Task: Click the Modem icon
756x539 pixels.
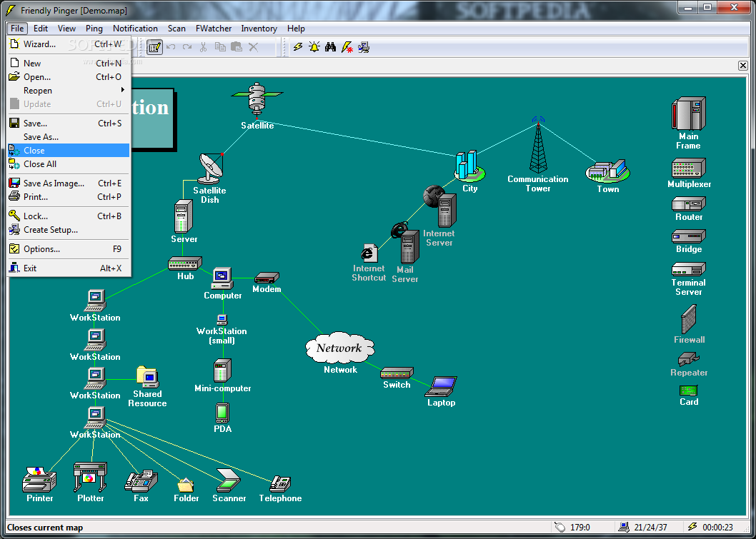Action: click(267, 278)
